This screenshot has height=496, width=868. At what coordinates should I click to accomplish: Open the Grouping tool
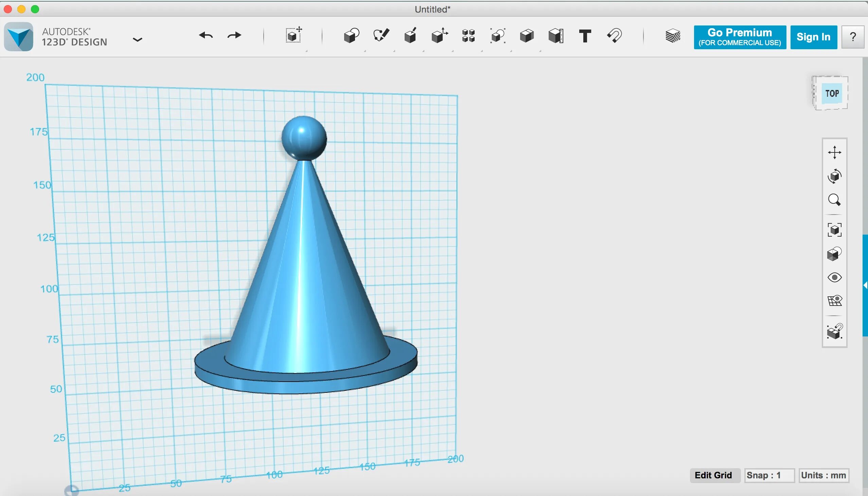[498, 36]
